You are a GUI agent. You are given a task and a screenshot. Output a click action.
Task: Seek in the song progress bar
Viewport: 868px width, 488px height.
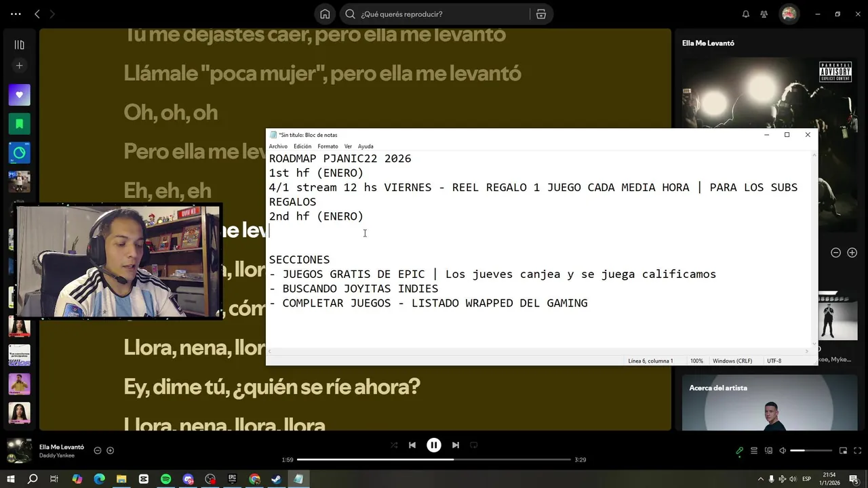[x=434, y=460]
